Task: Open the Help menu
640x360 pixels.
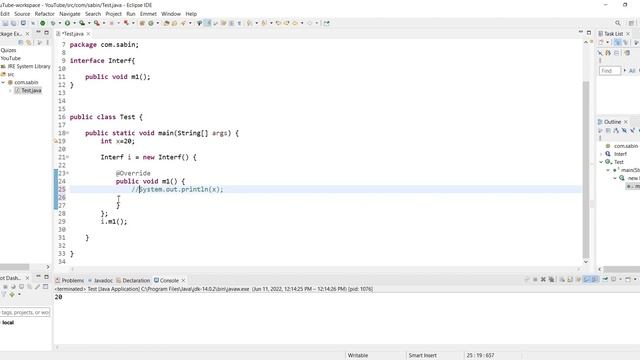Action: pyautogui.click(x=191, y=14)
